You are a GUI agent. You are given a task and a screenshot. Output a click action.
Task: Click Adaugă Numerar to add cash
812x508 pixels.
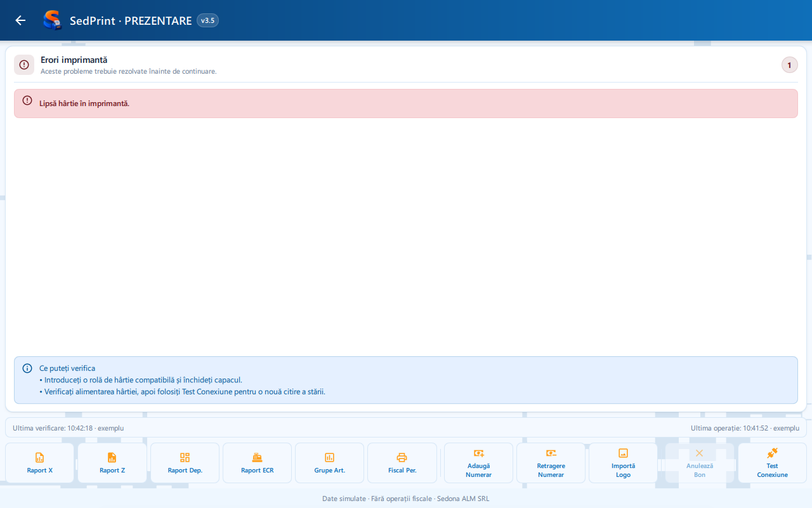pos(478,463)
